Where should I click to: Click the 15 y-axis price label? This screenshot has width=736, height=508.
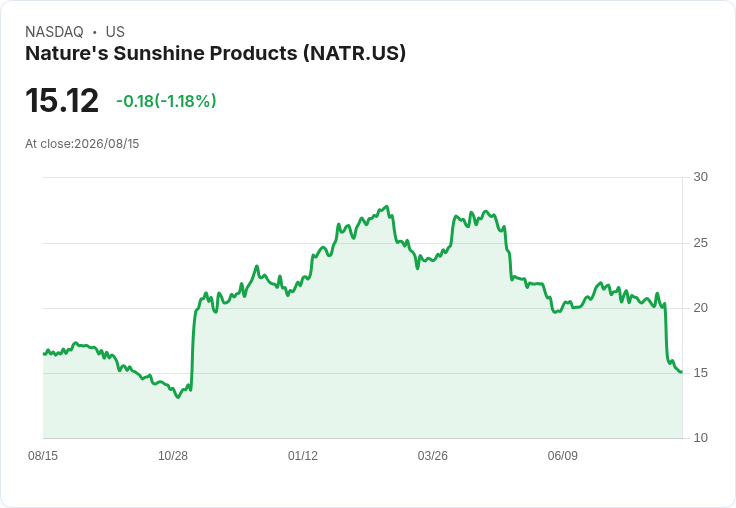(700, 373)
